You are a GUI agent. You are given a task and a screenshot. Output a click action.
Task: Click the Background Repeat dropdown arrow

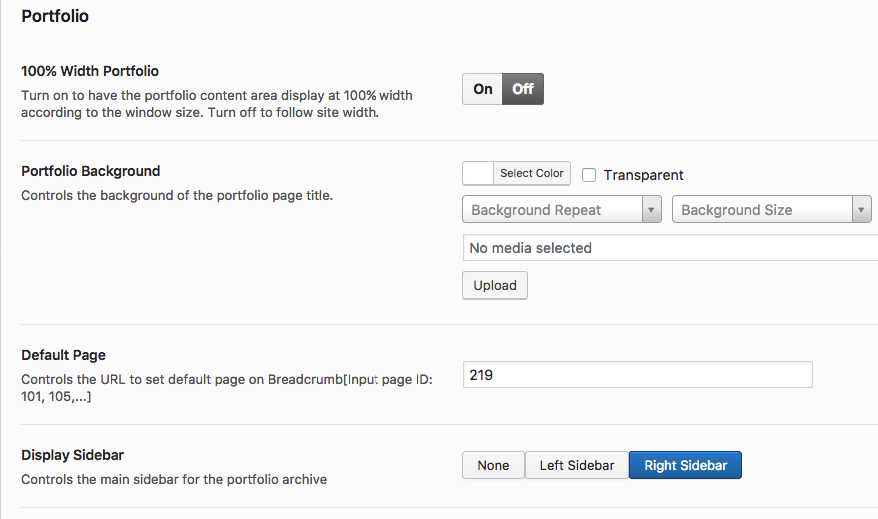[651, 210]
